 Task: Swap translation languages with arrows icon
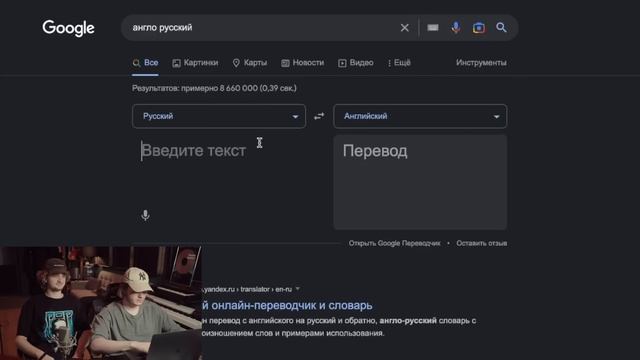pyautogui.click(x=319, y=116)
